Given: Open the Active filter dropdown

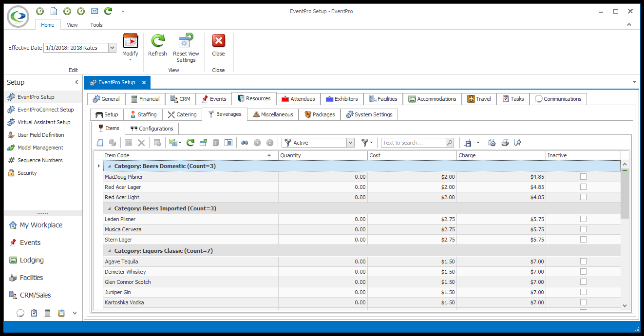Looking at the screenshot, I should tap(350, 143).
